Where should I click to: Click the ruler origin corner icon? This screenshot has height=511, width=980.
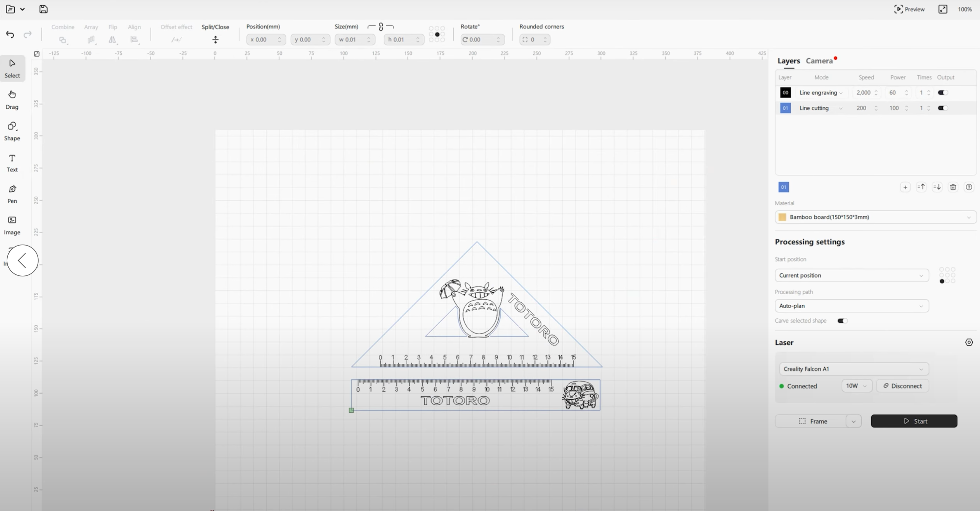(37, 53)
